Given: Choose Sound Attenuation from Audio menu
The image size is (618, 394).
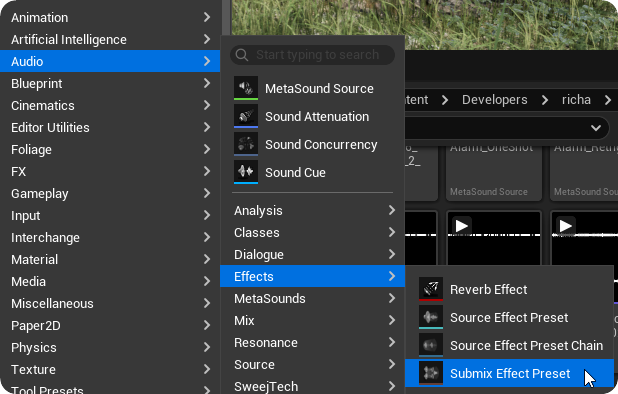Looking at the screenshot, I should tap(312, 116).
